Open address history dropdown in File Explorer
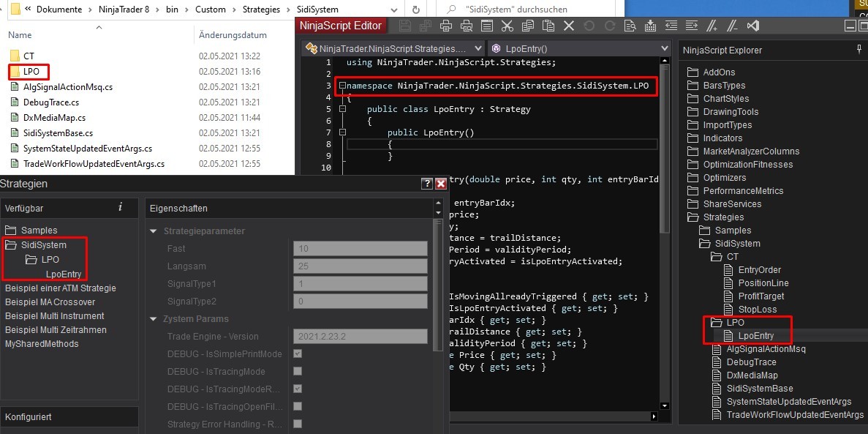 [396, 10]
